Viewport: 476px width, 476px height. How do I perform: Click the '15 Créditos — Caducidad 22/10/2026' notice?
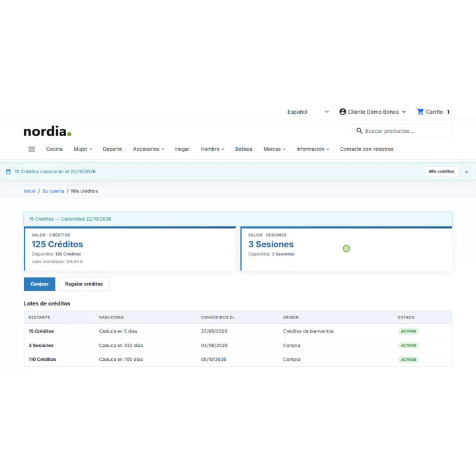point(238,219)
